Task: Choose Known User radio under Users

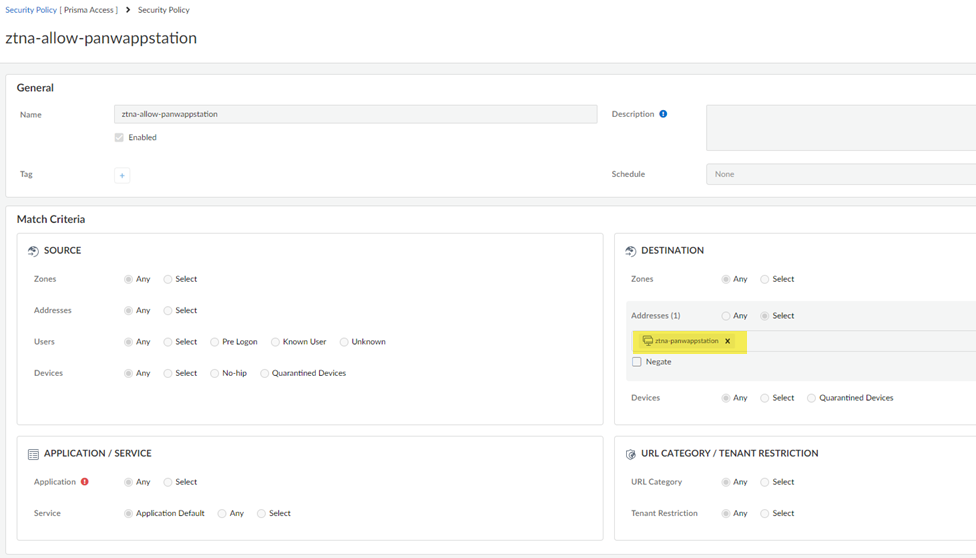Action: 275,342
